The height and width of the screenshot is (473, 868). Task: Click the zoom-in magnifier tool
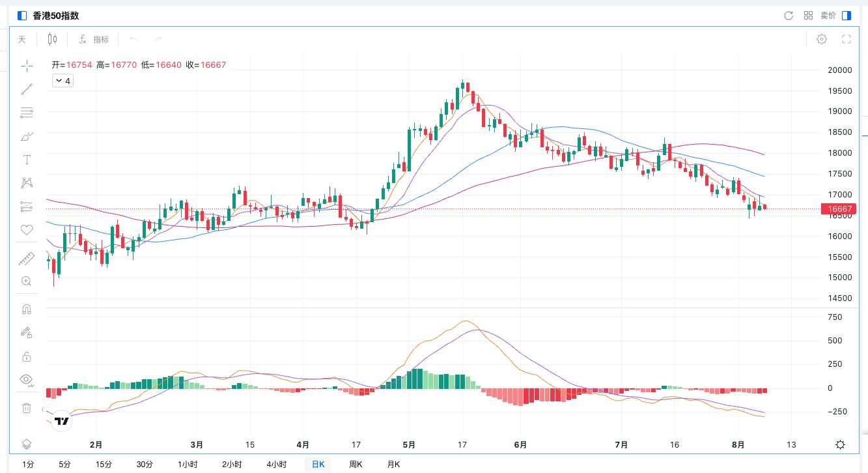click(27, 281)
